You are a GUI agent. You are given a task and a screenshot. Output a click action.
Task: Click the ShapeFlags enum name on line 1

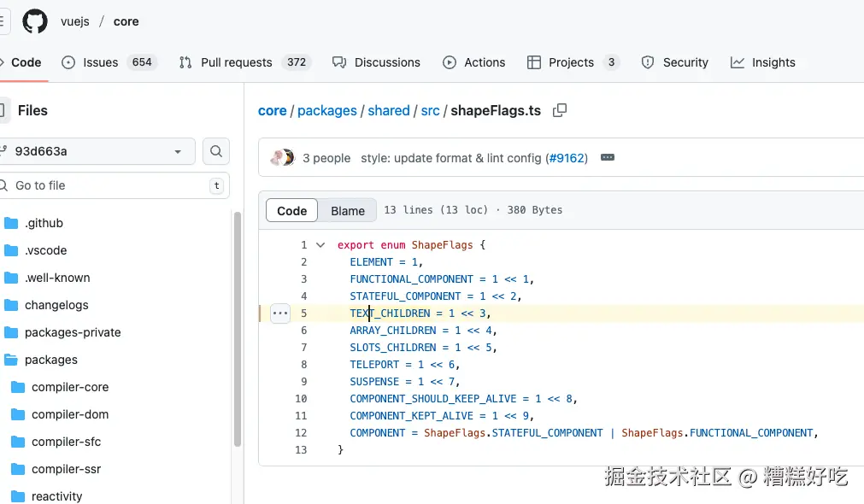442,244
